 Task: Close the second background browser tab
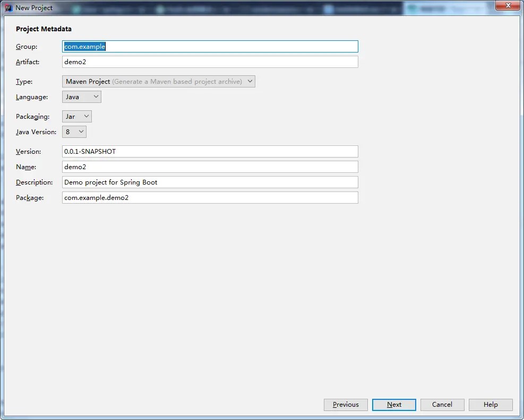[x=226, y=8]
